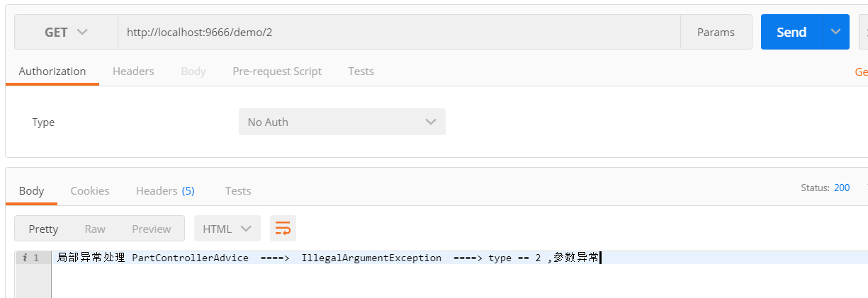Open the HTML format dropdown
868x298 pixels.
tap(227, 229)
